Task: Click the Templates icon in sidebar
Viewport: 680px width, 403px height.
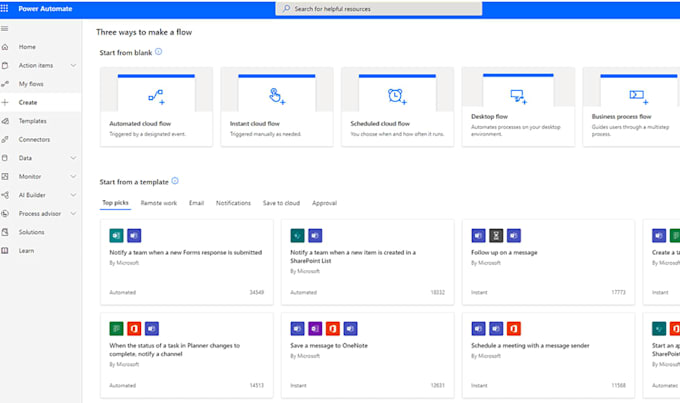Action: coord(5,121)
